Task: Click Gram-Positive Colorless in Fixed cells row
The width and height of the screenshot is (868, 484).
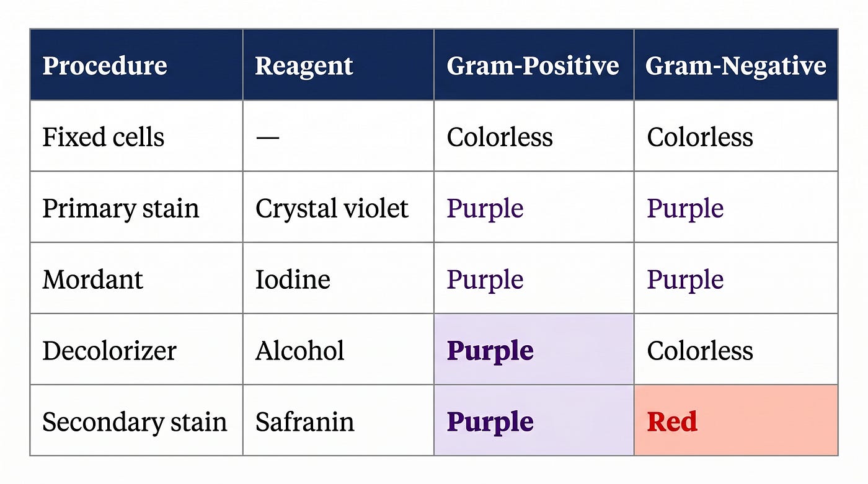Action: coord(500,137)
